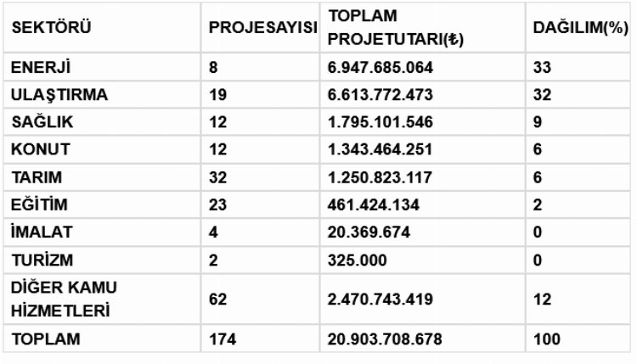Click the total project count 174
This screenshot has width=637, height=364.
click(x=221, y=339)
